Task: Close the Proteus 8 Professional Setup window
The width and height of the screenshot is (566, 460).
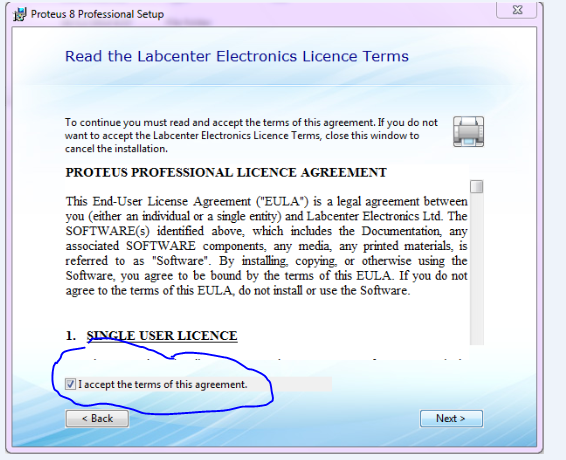Action: pyautogui.click(x=517, y=10)
